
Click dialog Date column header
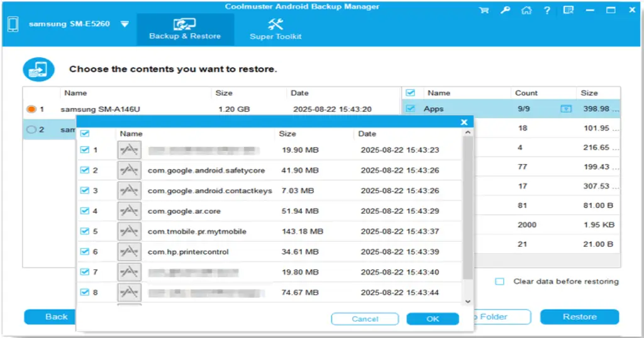(367, 134)
